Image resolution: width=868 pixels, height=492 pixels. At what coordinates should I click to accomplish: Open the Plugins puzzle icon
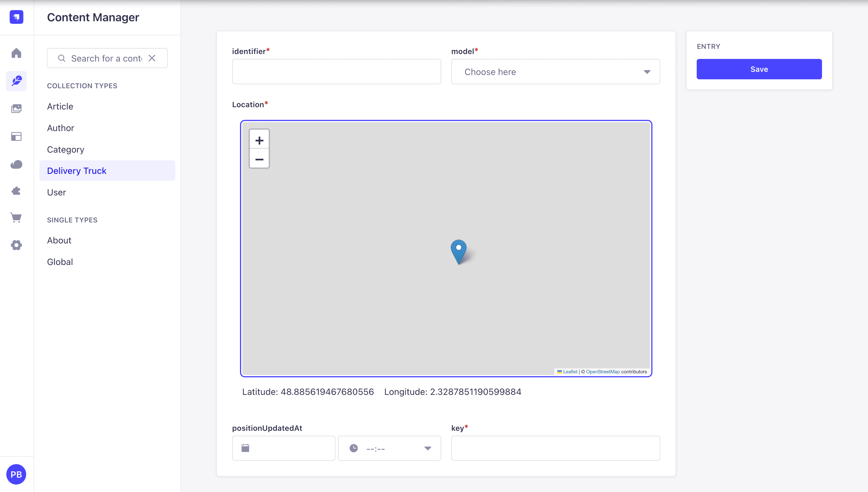coord(16,191)
